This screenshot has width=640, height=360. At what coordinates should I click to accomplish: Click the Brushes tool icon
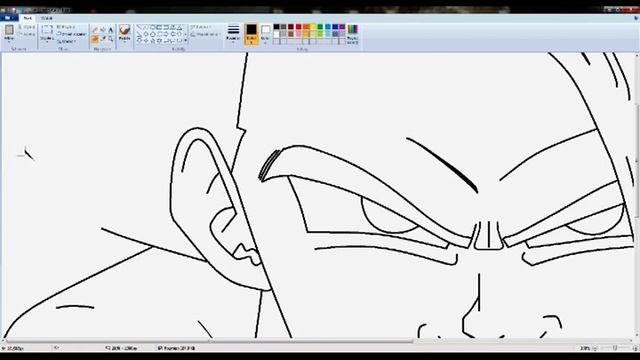pos(124,30)
